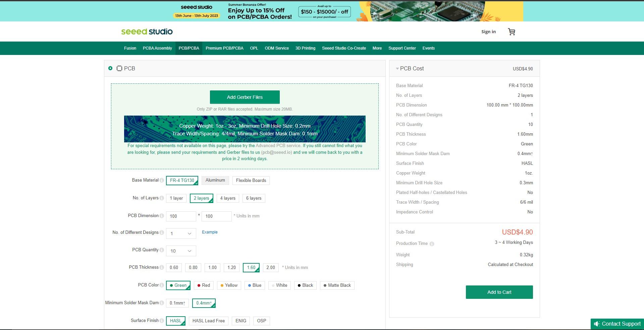The image size is (644, 330).
Task: Open the shopping cart icon
Action: click(512, 32)
